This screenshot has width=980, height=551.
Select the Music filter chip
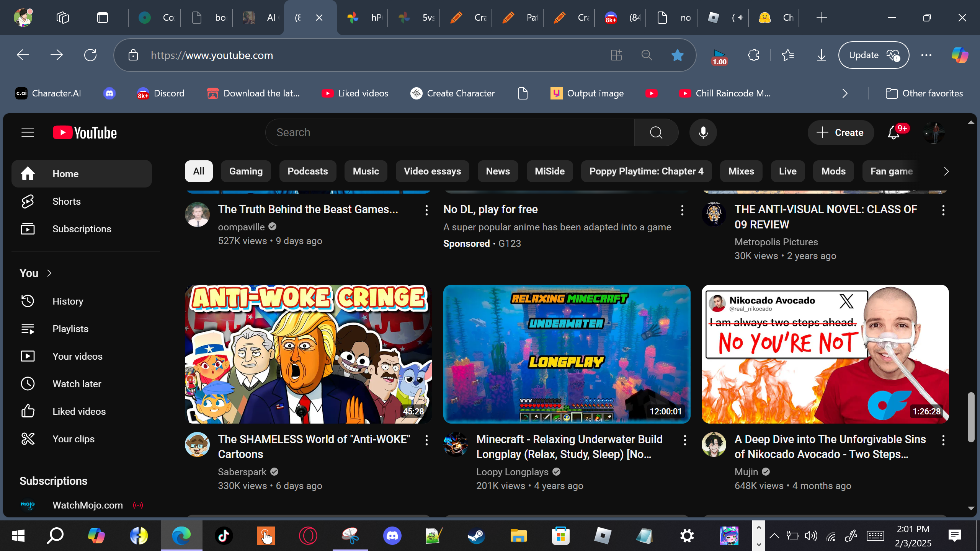[x=366, y=171]
